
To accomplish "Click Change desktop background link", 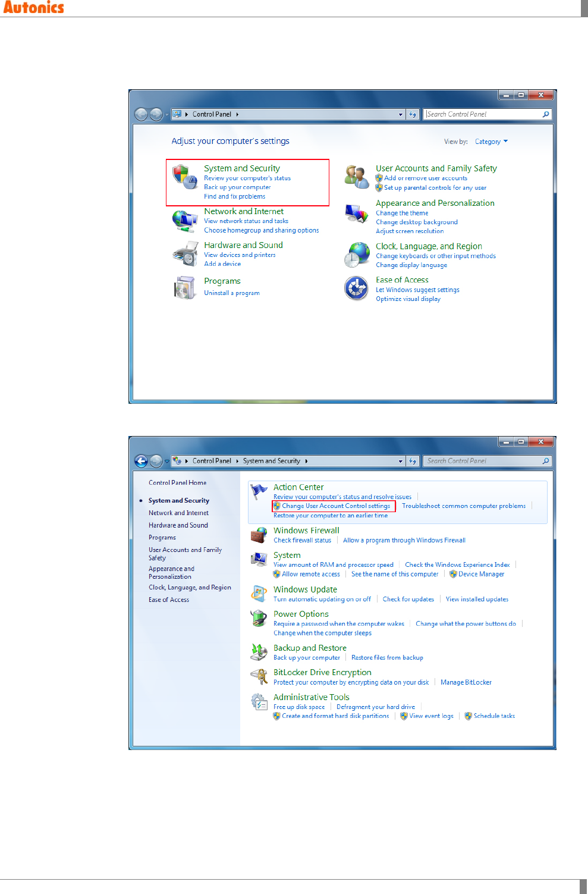I will (417, 222).
